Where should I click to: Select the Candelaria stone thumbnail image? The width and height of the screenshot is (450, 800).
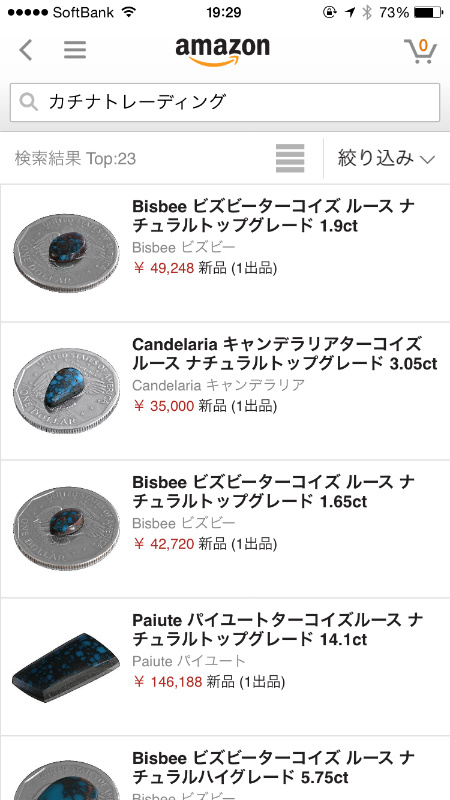[x=66, y=390]
